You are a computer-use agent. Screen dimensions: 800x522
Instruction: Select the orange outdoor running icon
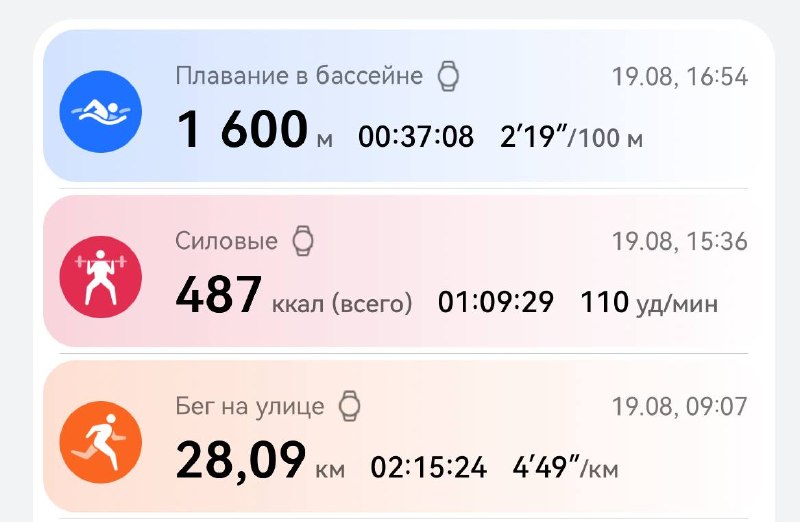click(101, 442)
